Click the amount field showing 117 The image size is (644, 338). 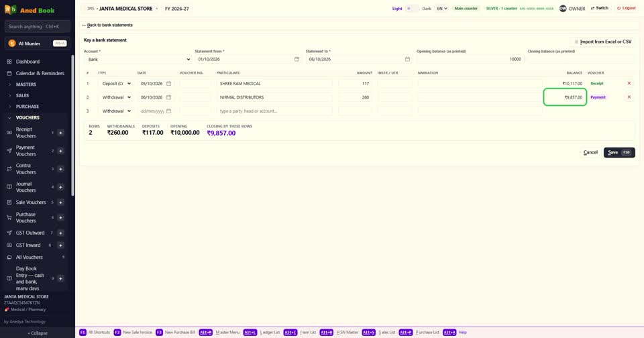(x=356, y=83)
